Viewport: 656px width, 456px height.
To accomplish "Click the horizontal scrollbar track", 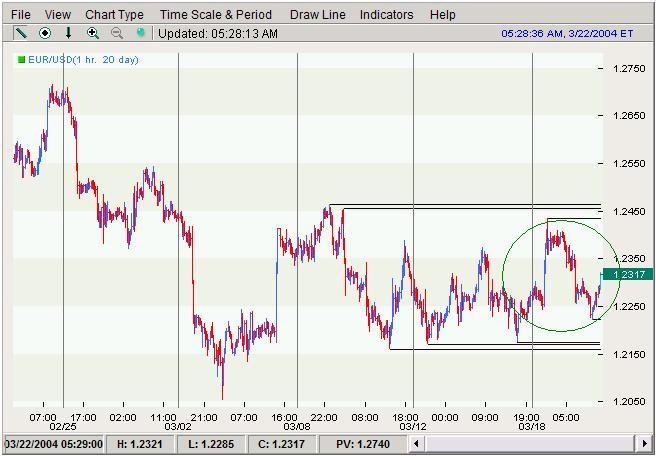I will [530, 443].
